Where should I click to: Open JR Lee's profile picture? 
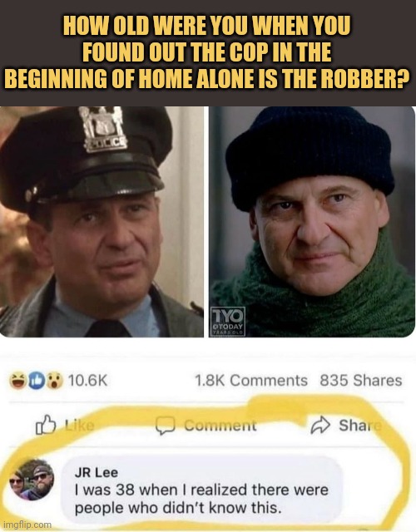point(32,480)
